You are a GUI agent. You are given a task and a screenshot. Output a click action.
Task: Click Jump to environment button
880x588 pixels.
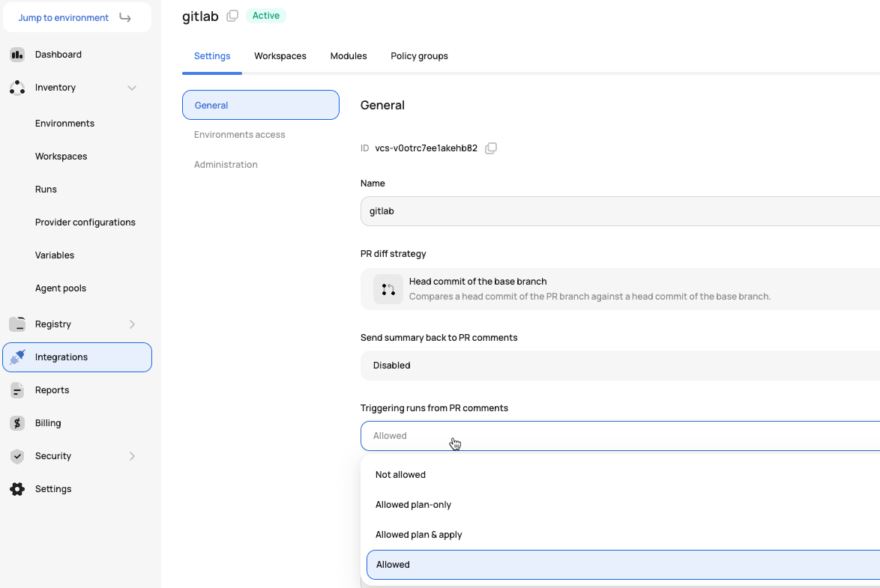point(77,17)
